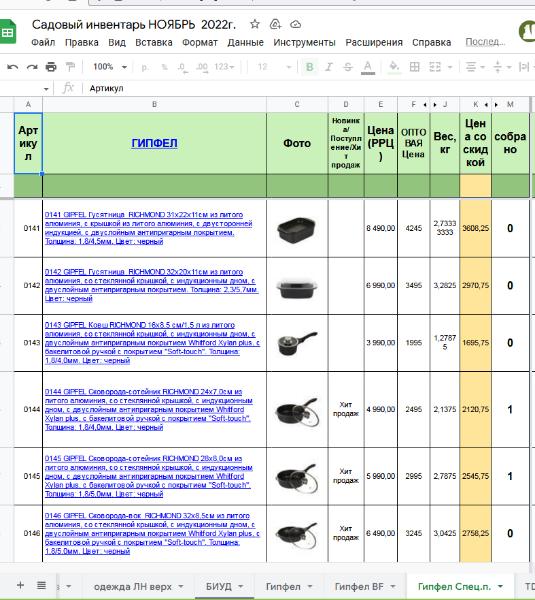Undo the last action
The height and width of the screenshot is (600, 535).
[13, 67]
